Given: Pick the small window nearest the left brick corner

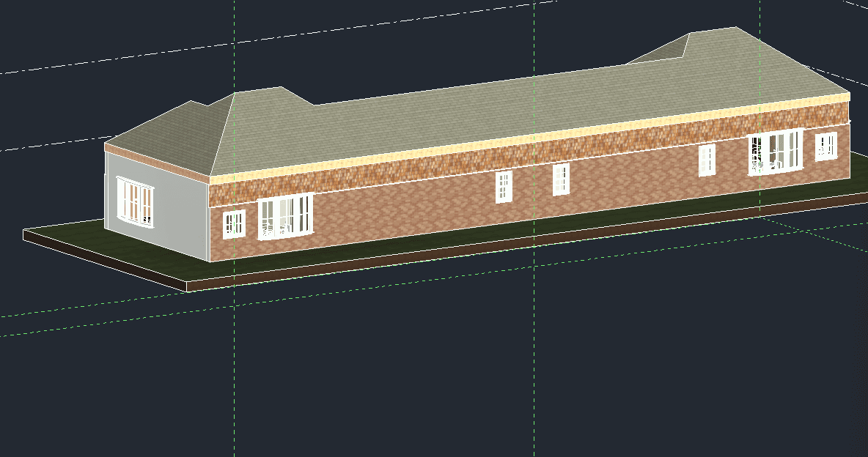Looking at the screenshot, I should [234, 223].
